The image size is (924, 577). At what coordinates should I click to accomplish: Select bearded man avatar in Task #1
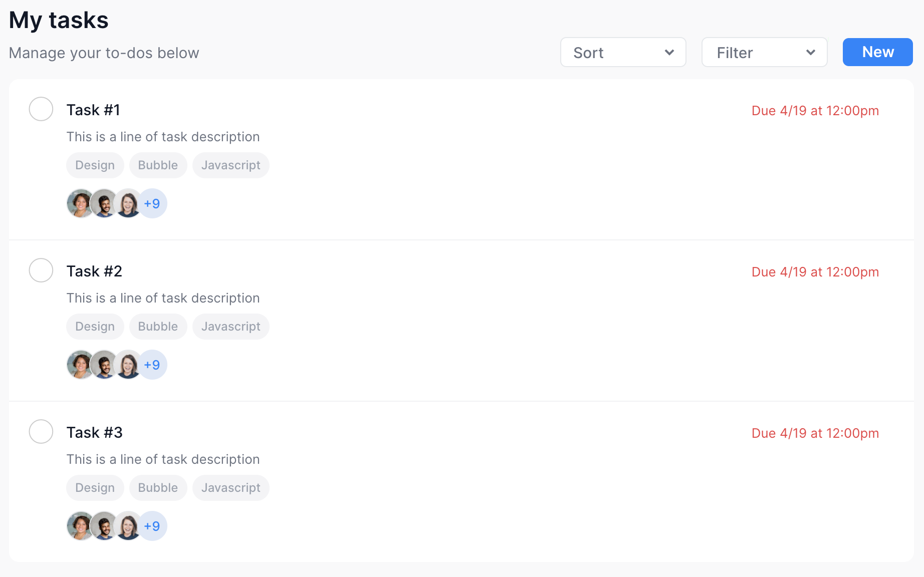tap(104, 203)
